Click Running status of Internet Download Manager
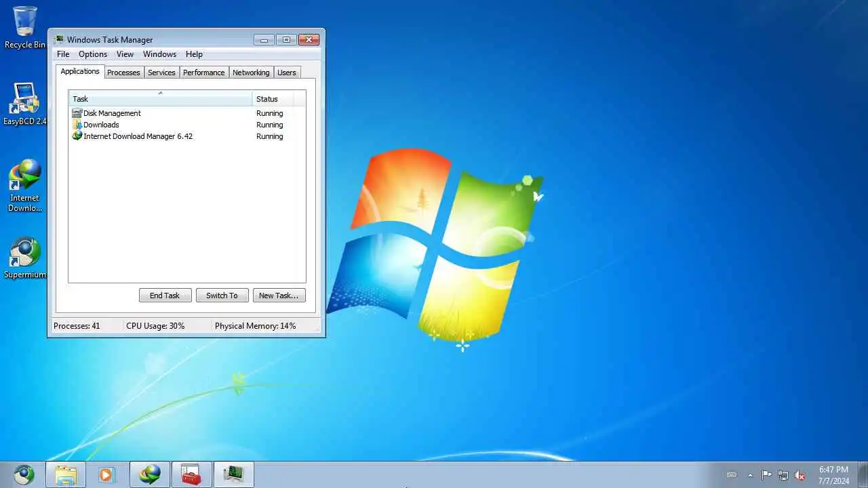 pyautogui.click(x=269, y=136)
